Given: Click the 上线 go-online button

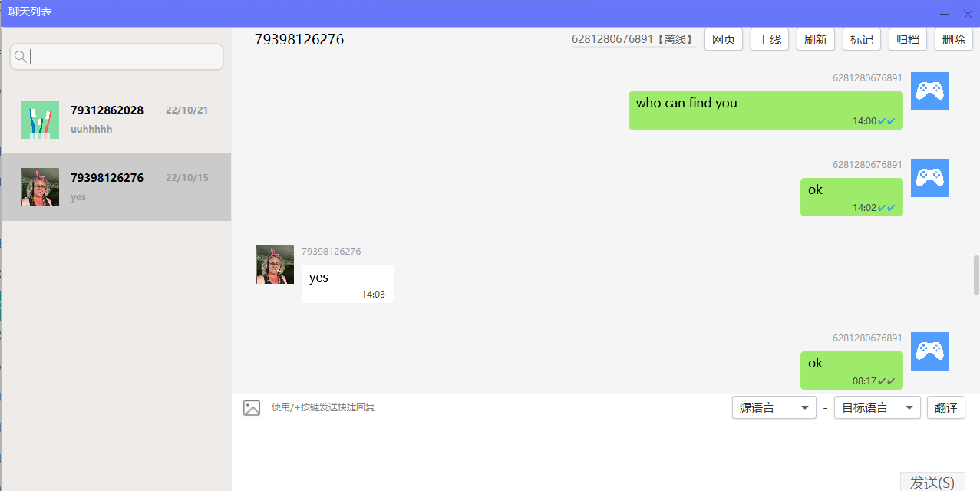Looking at the screenshot, I should click(770, 40).
